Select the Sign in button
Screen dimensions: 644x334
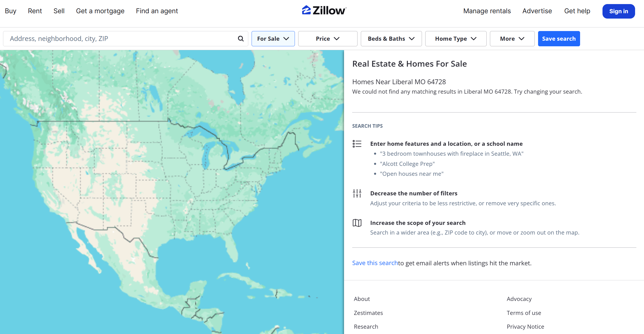[x=618, y=11]
